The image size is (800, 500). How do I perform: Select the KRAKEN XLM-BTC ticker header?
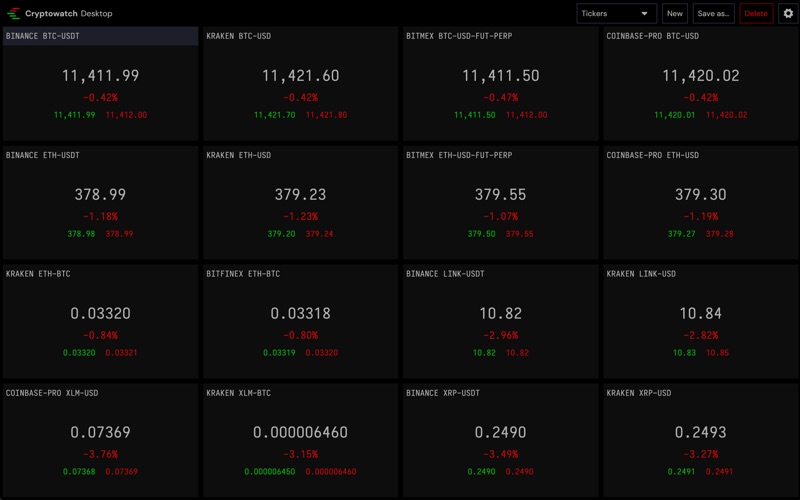(x=239, y=393)
